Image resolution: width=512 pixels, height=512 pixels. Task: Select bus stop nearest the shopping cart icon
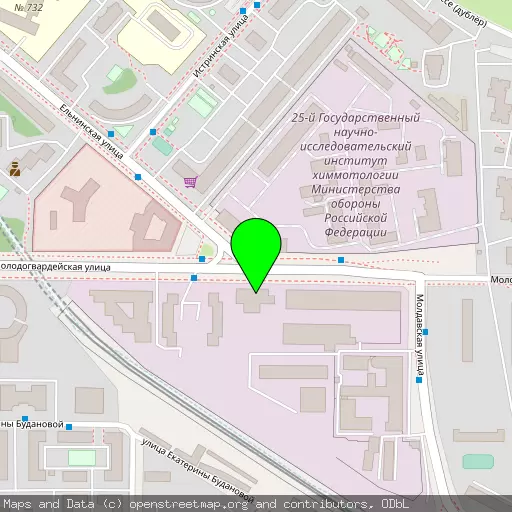pos(138,177)
